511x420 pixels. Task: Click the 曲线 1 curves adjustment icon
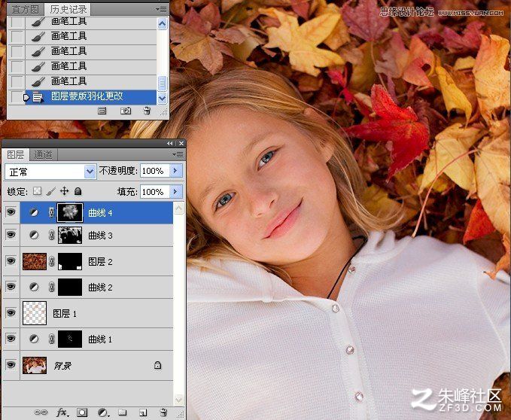[34, 339]
